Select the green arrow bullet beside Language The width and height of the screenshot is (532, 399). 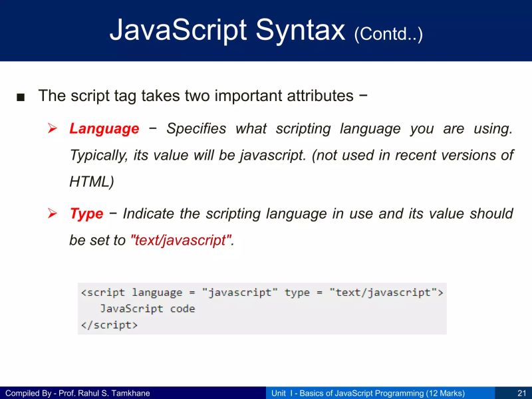[x=53, y=129]
